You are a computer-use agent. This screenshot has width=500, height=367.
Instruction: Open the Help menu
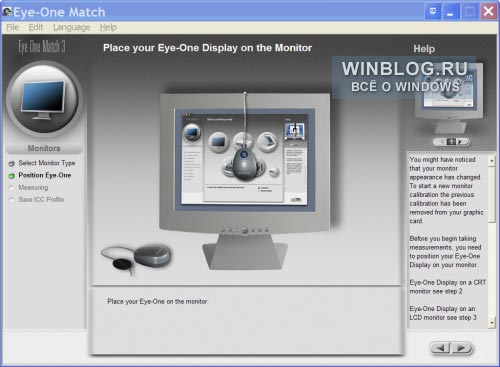(x=108, y=27)
